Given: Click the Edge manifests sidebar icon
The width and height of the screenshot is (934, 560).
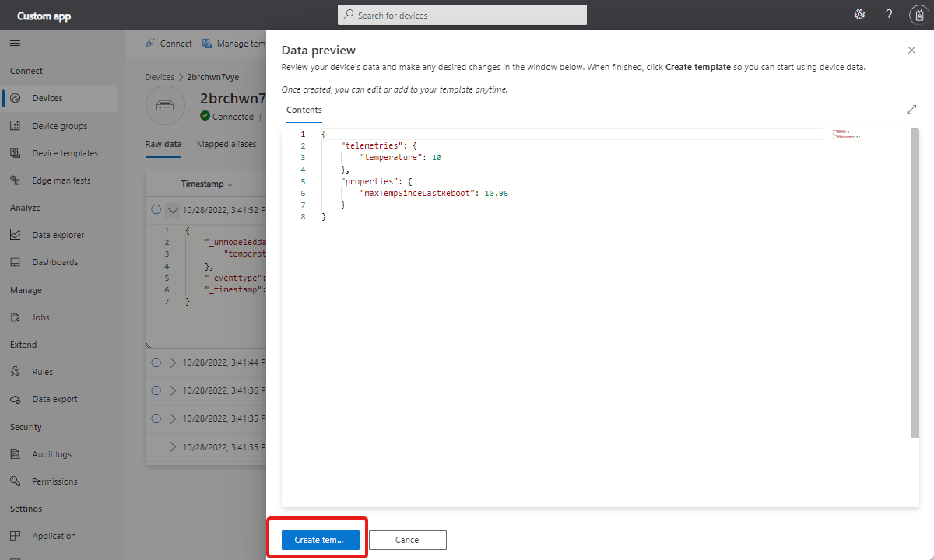Looking at the screenshot, I should click(x=16, y=180).
